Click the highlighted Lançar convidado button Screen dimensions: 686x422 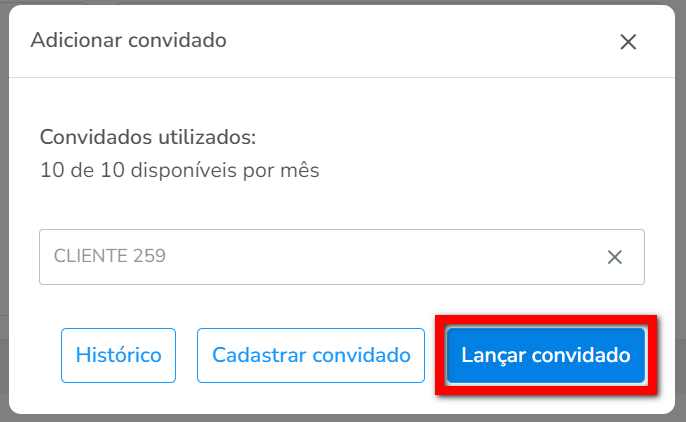pyautogui.click(x=546, y=355)
